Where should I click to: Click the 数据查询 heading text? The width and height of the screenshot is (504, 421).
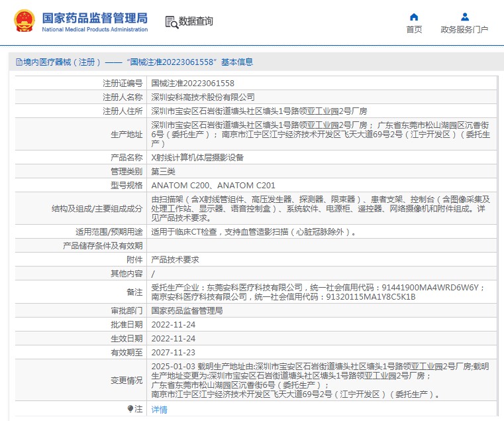point(196,21)
